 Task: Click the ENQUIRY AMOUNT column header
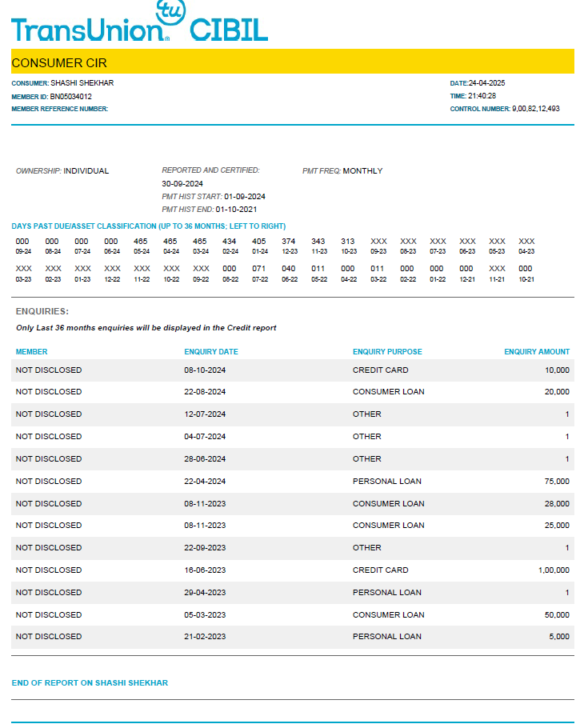point(537,352)
